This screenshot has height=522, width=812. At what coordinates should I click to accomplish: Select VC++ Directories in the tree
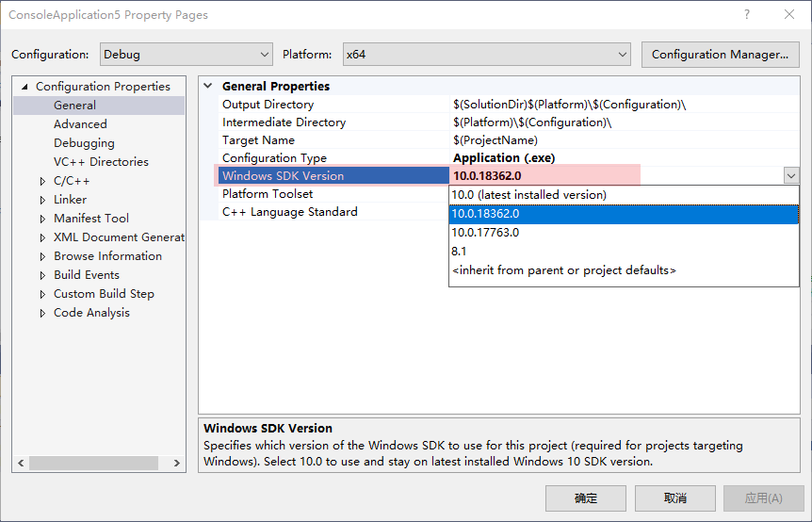click(x=101, y=162)
